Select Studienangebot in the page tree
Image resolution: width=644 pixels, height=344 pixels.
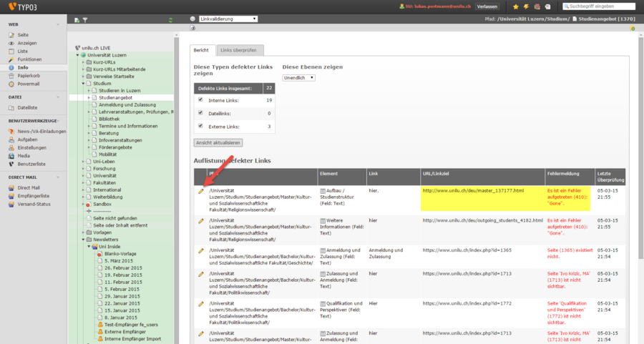(x=115, y=98)
